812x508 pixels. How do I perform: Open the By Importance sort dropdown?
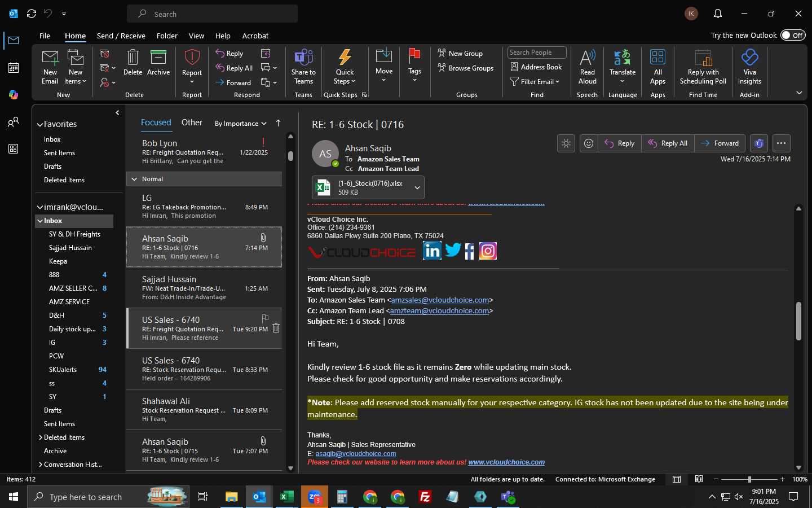(241, 124)
